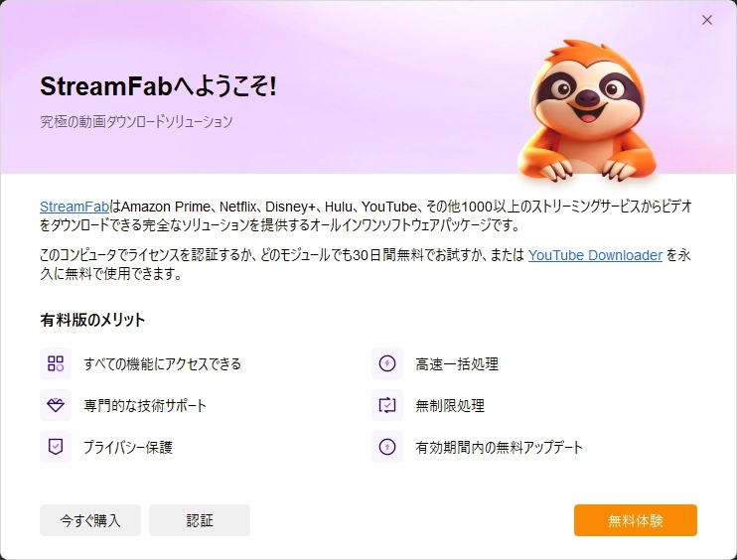Image resolution: width=737 pixels, height=560 pixels.
Task: Click the privacy protection shield icon
Action: [56, 447]
